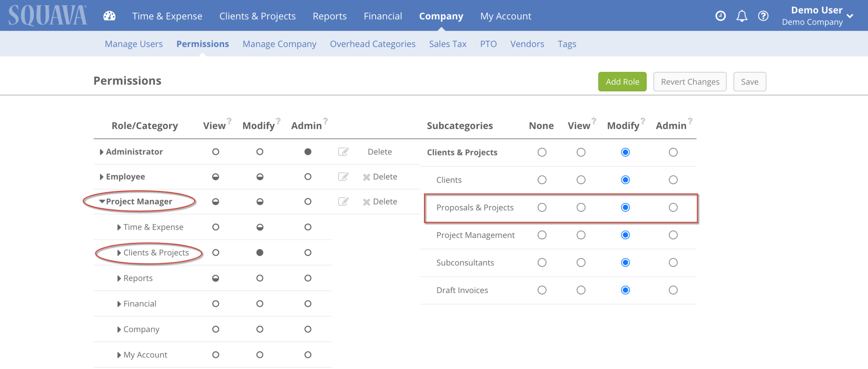Set Proposals & Projects to View
This screenshot has width=868, height=369.
tap(581, 207)
